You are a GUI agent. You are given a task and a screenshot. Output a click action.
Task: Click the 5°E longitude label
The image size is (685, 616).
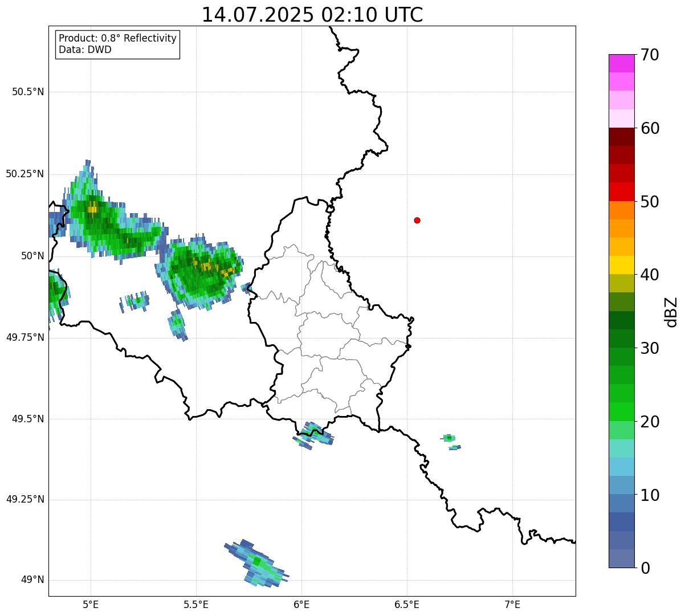pos(91,604)
